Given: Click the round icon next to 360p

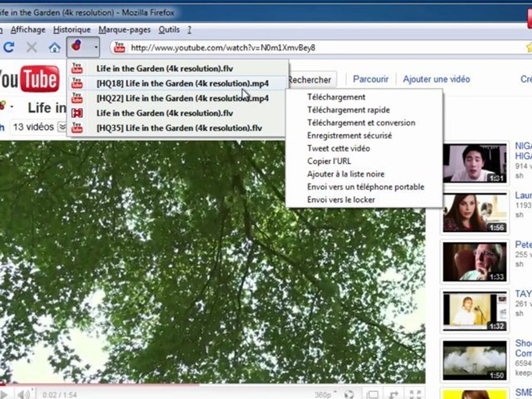Looking at the screenshot, I should [349, 394].
